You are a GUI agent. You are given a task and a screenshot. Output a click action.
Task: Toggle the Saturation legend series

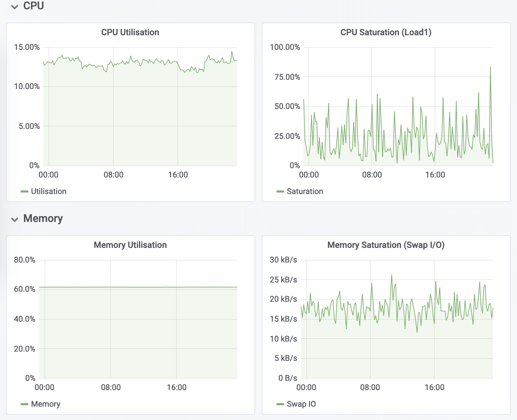click(305, 191)
